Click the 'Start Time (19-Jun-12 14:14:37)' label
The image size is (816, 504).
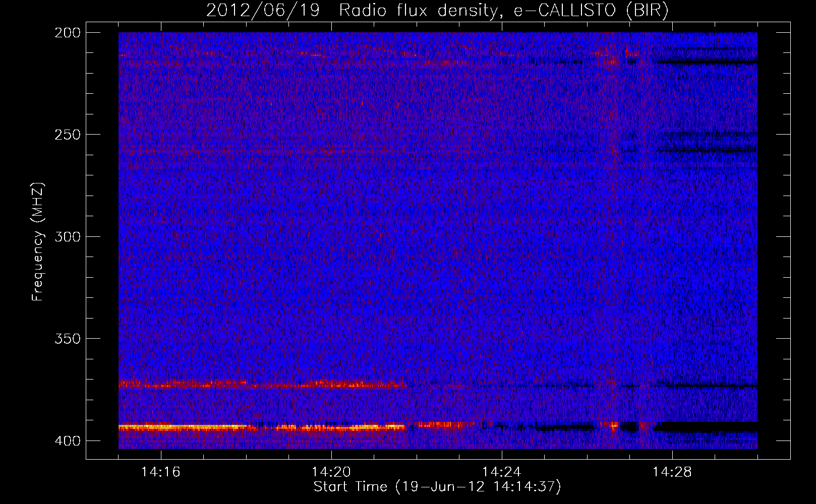tap(437, 487)
